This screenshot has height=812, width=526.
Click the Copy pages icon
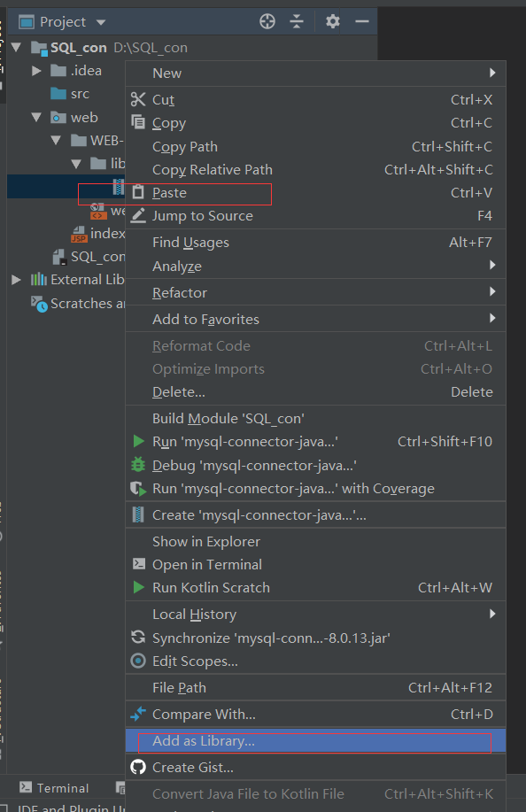[x=138, y=122]
